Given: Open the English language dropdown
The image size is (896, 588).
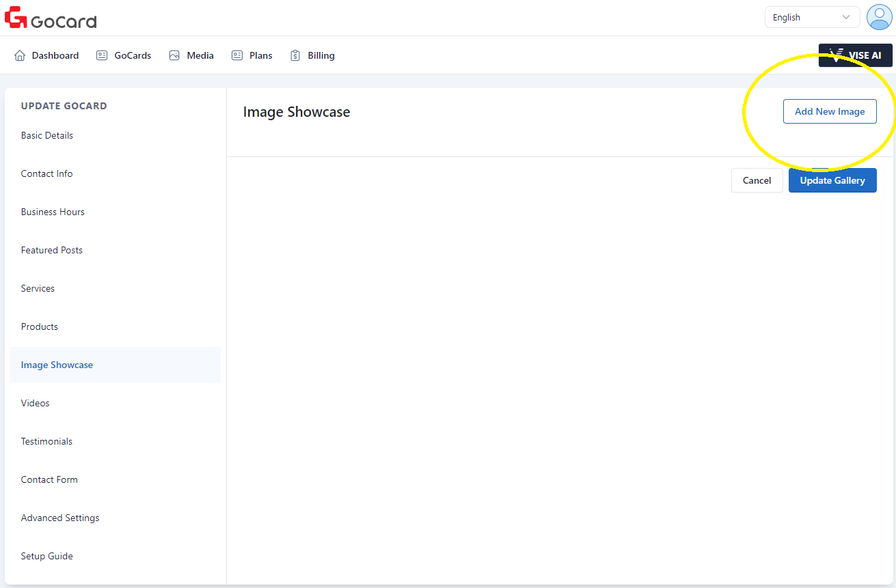Looking at the screenshot, I should [x=811, y=17].
